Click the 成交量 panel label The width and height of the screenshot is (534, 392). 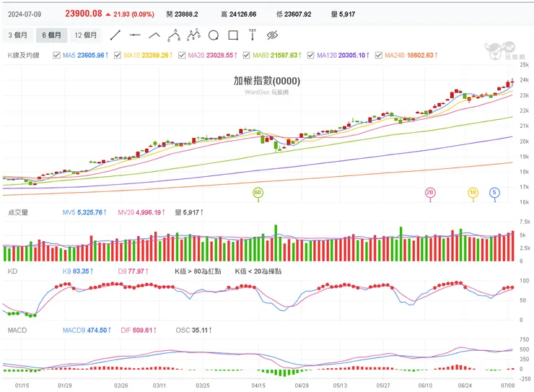18,212
